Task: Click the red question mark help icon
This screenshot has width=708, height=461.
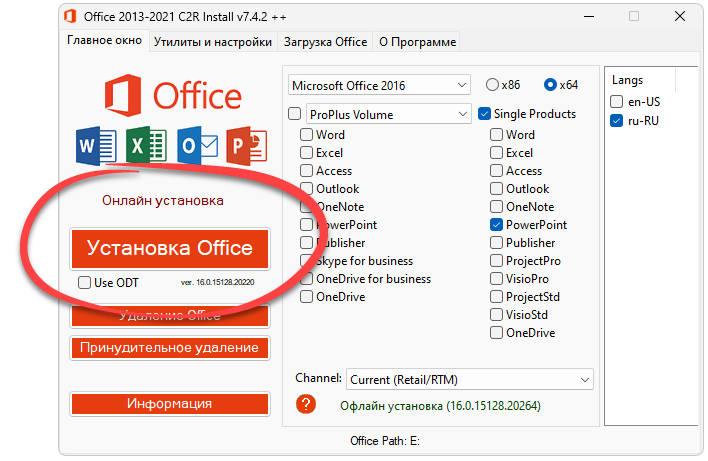Action: [306, 404]
